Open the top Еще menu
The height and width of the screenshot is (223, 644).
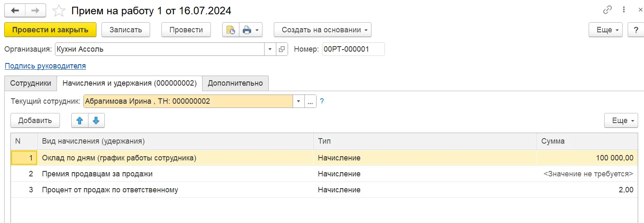pos(606,30)
